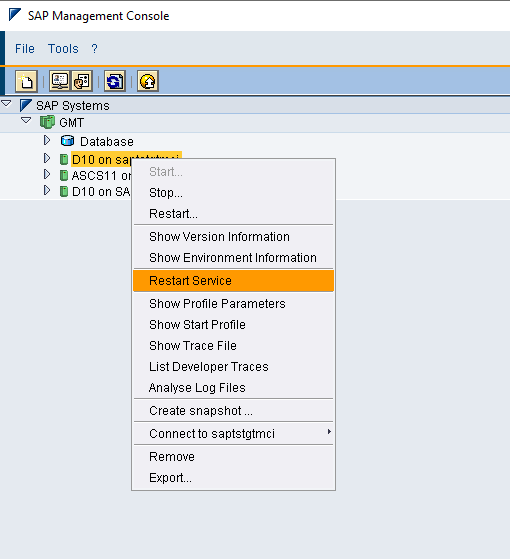Click the yellow up-arrow toolbar icon

148,81
